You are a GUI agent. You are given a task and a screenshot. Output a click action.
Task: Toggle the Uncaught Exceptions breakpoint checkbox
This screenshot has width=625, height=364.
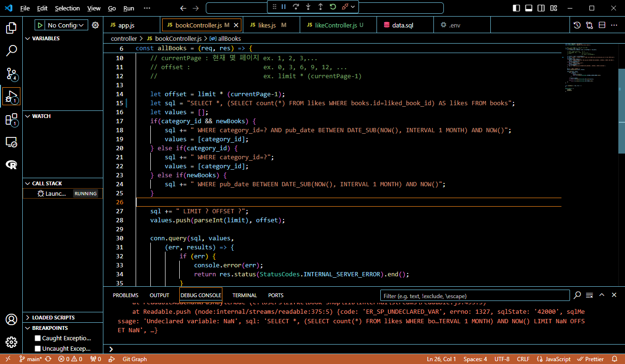click(37, 349)
